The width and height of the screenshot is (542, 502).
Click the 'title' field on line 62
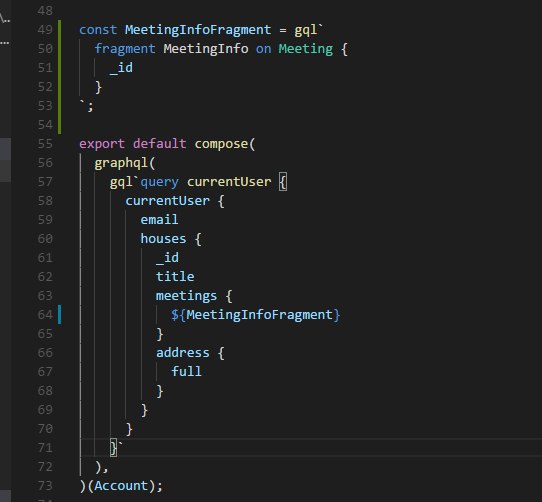coord(175,277)
